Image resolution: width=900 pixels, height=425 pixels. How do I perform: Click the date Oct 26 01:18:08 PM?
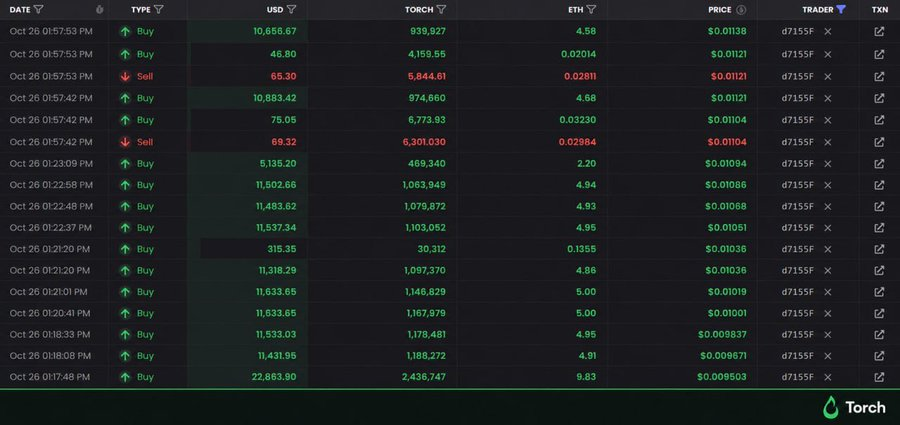coord(51,356)
